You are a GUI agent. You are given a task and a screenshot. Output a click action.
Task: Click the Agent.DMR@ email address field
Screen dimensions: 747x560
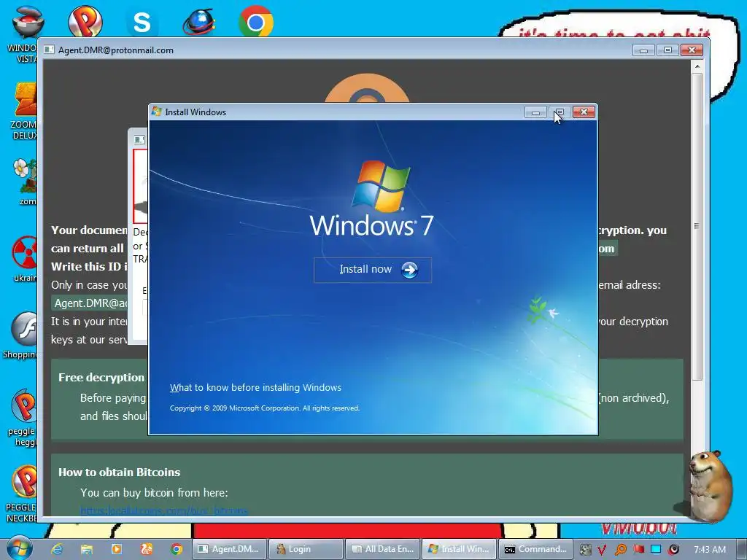pyautogui.click(x=90, y=303)
